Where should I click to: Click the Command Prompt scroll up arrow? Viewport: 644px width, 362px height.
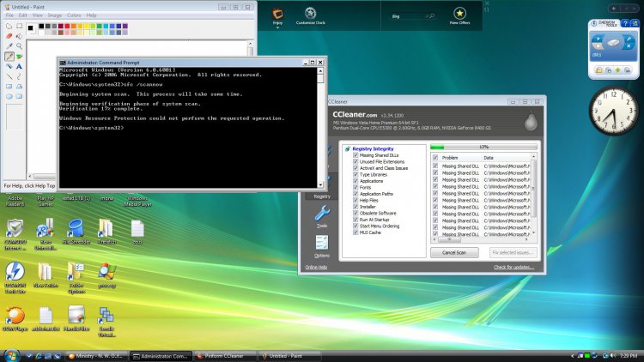coord(320,70)
